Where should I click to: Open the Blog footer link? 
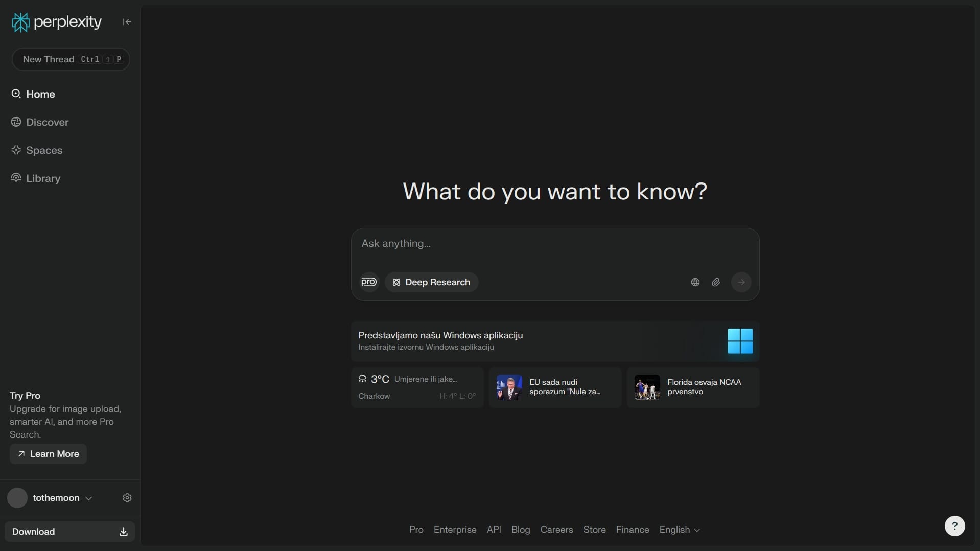click(x=521, y=530)
